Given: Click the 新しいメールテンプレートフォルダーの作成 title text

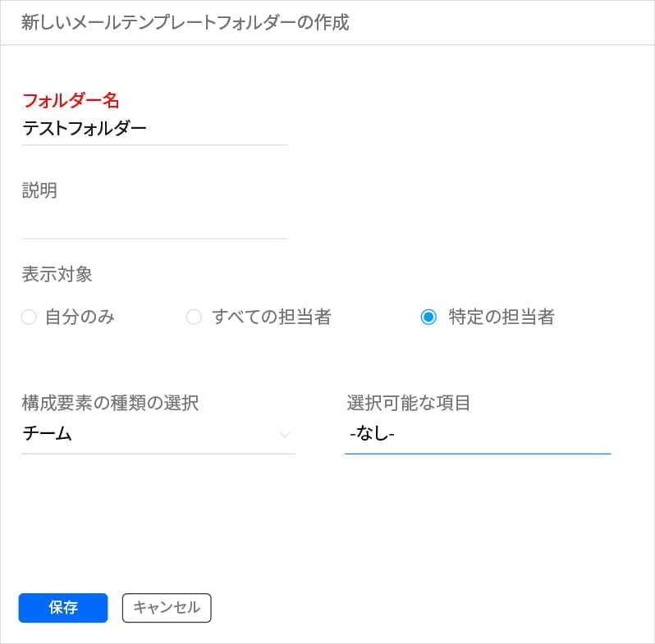Looking at the screenshot, I should click(x=185, y=22).
